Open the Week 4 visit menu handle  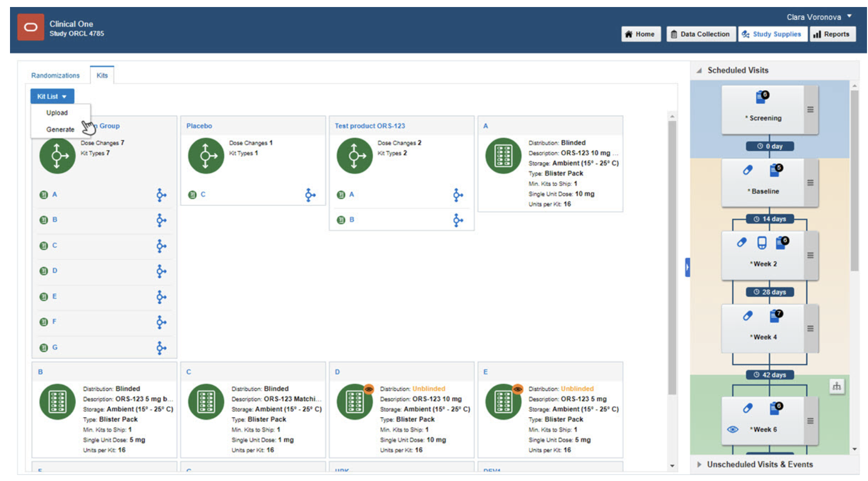[810, 329]
